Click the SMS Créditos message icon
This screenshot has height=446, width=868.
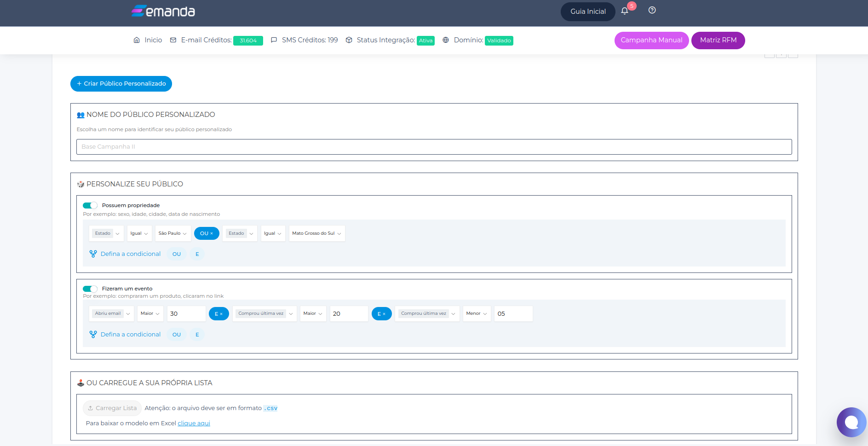pos(274,40)
